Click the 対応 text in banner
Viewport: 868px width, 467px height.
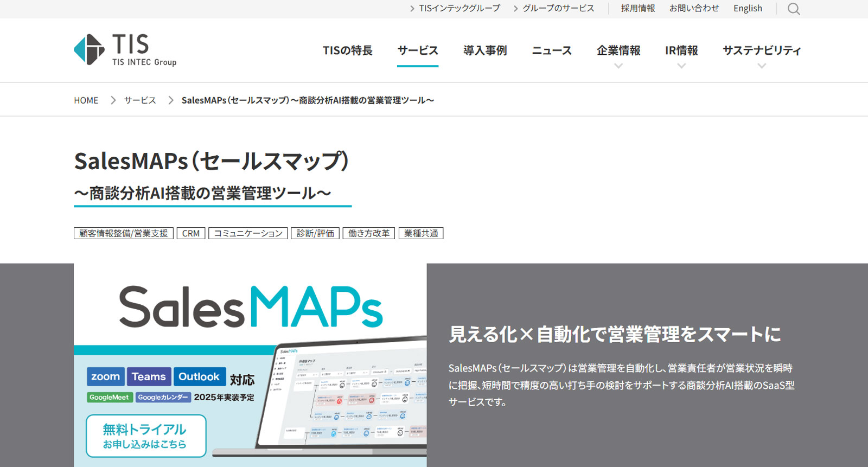coord(242,380)
